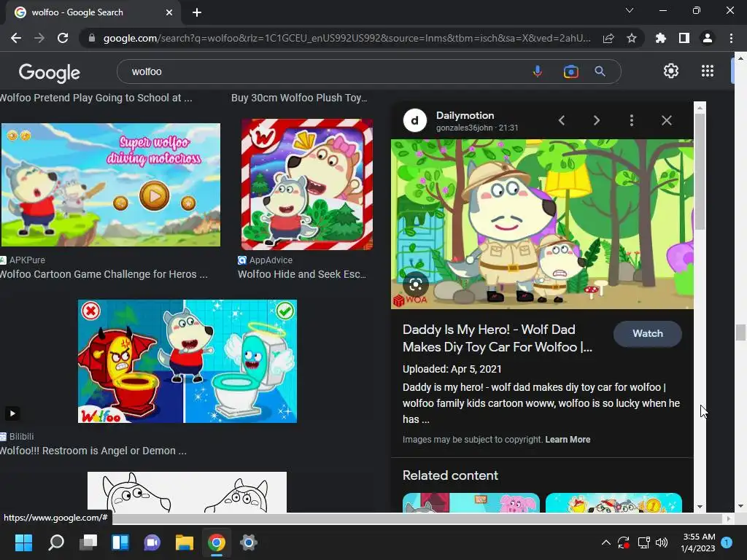
Task: Open the Restroom Angel or Demon thumbnail
Action: click(x=187, y=361)
